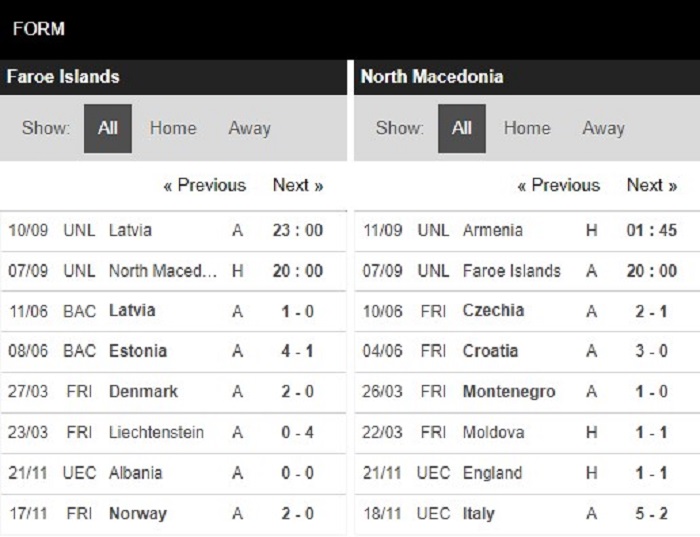Select North Macedonia All filter tab
This screenshot has width=700, height=537.
point(462,129)
